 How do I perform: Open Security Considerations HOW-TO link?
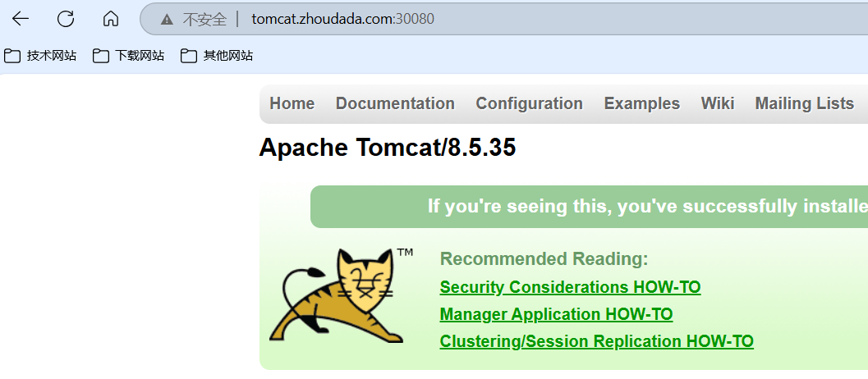(x=570, y=287)
